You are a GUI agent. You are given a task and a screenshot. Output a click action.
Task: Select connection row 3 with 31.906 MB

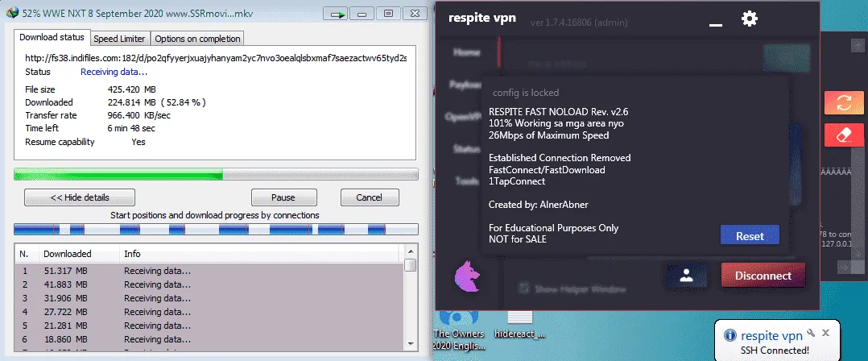point(210,298)
